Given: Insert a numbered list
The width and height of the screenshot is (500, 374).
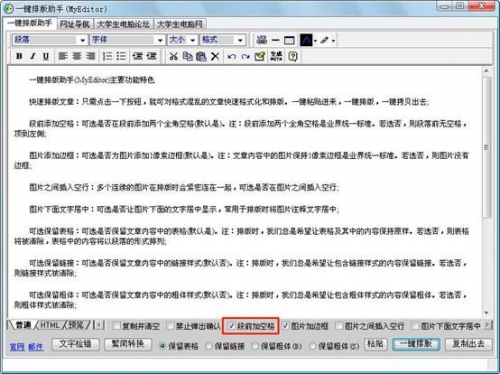Looking at the screenshot, I should [107, 56].
